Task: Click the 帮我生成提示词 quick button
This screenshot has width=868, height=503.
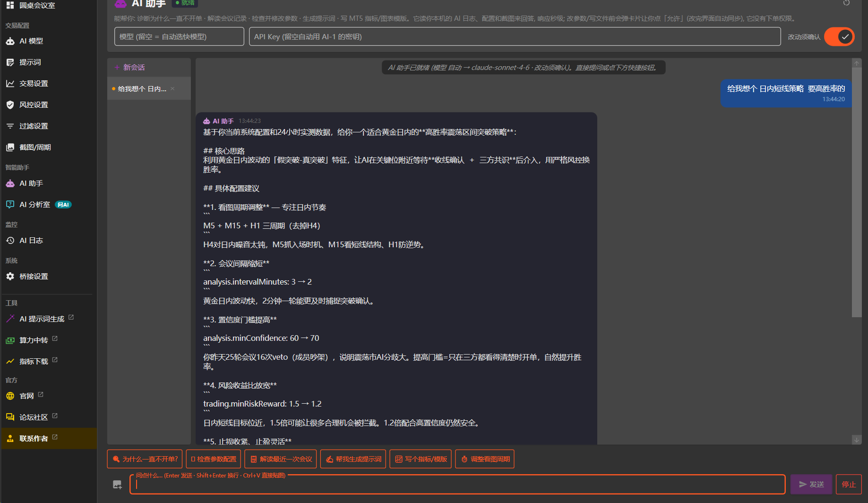Action: pyautogui.click(x=353, y=459)
